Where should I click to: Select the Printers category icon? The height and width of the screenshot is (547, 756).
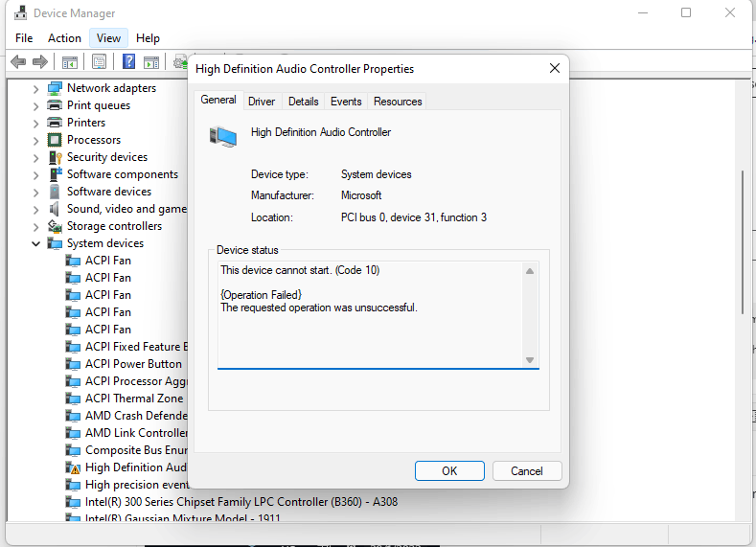coord(55,123)
